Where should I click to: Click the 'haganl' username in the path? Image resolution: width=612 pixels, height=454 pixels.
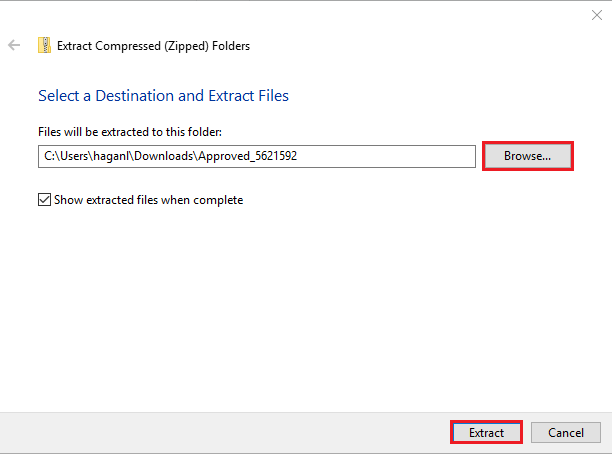tap(111, 156)
